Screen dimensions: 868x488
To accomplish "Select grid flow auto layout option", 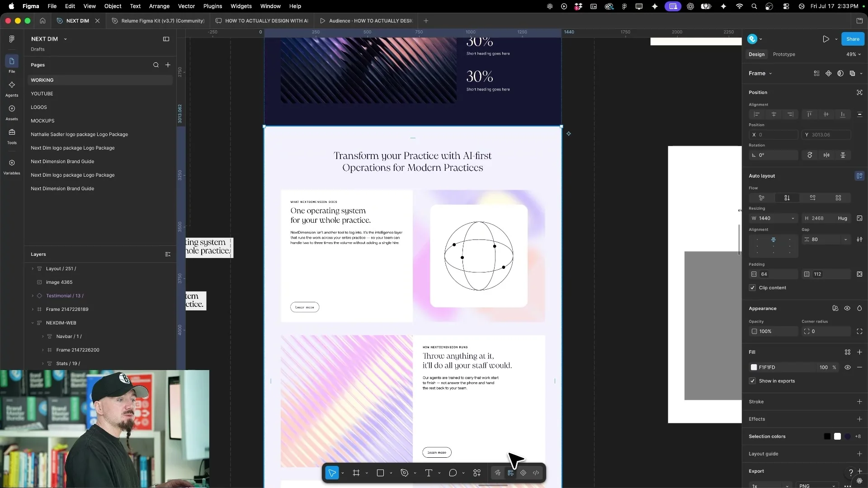I will coord(838,198).
